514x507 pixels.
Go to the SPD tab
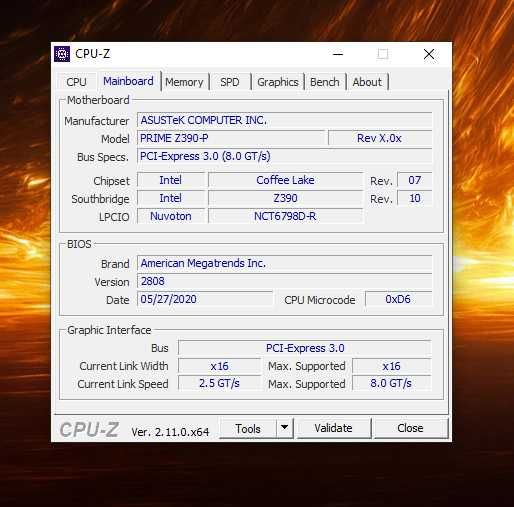pyautogui.click(x=230, y=82)
